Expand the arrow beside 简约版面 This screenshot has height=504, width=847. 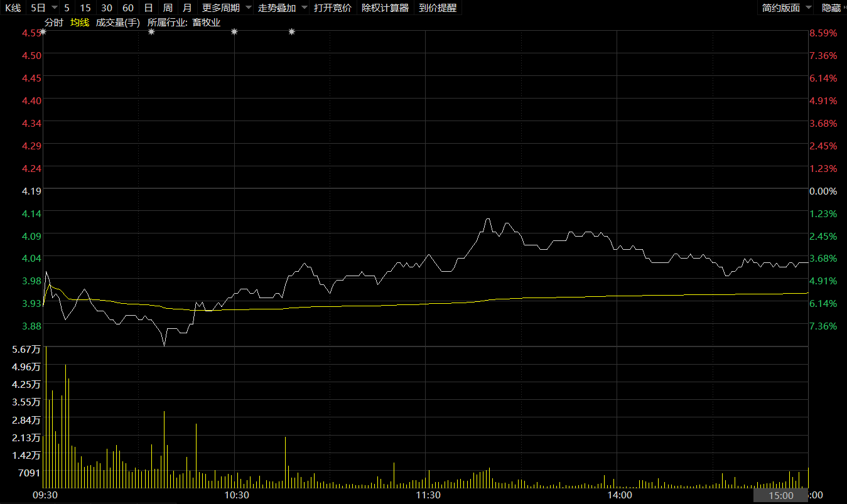(x=808, y=8)
